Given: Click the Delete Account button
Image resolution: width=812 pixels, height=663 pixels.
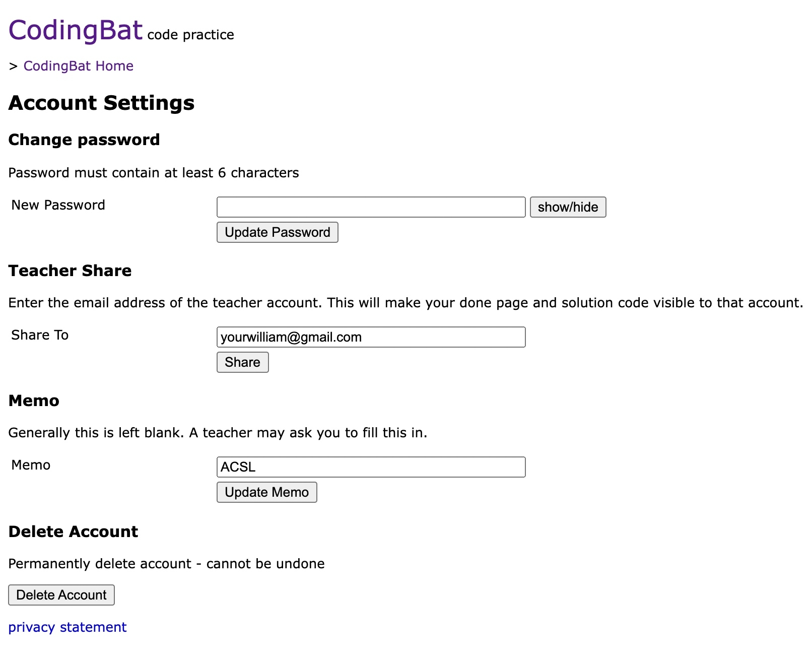Looking at the screenshot, I should pos(61,595).
